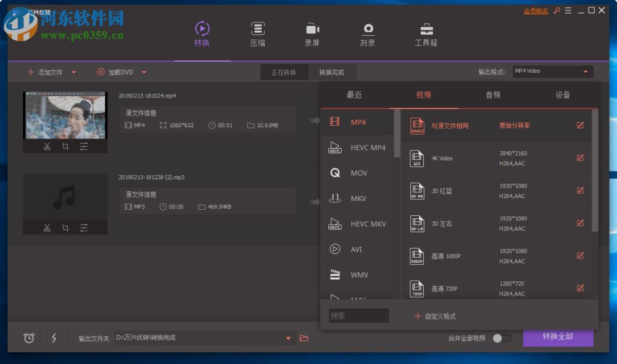
Task: Open the hamburger menu near the window controls
Action: [568, 10]
